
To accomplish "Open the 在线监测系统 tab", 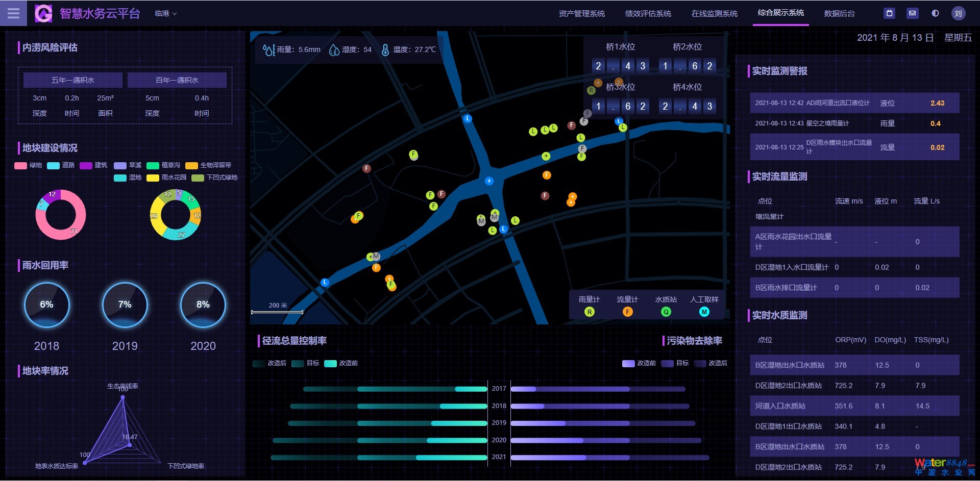I will (714, 14).
